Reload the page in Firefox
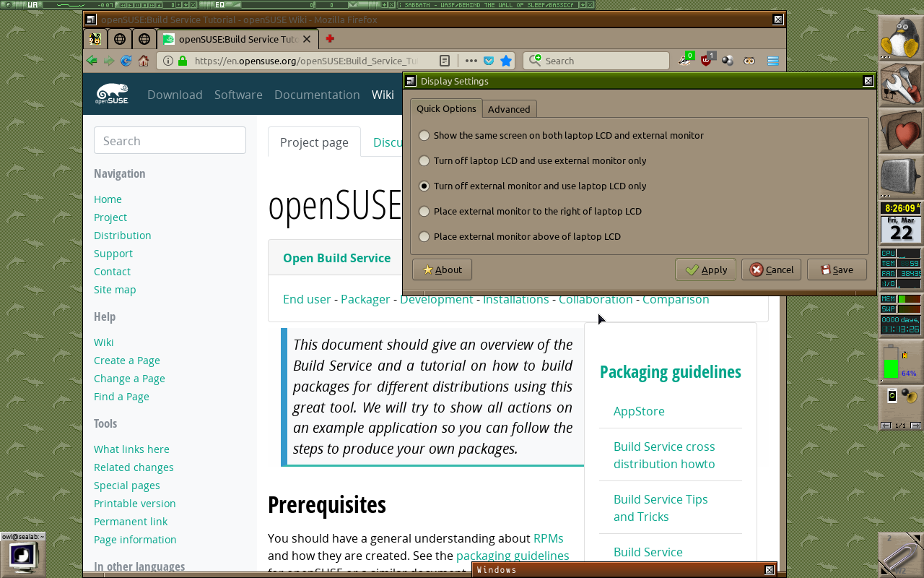This screenshot has width=924, height=578. point(126,61)
